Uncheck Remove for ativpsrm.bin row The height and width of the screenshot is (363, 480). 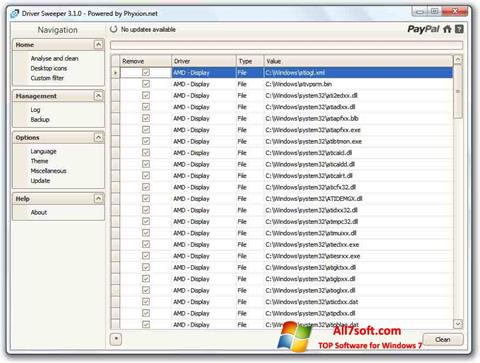tap(146, 84)
